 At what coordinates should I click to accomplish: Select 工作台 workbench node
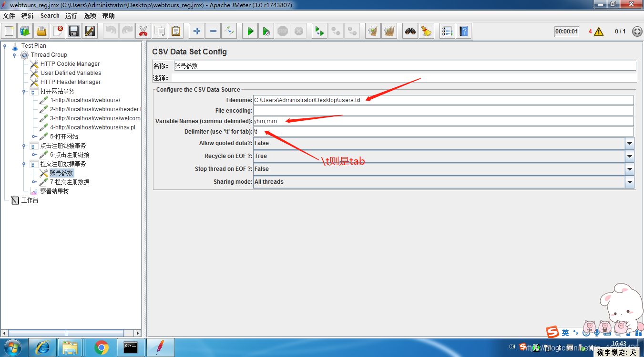30,200
